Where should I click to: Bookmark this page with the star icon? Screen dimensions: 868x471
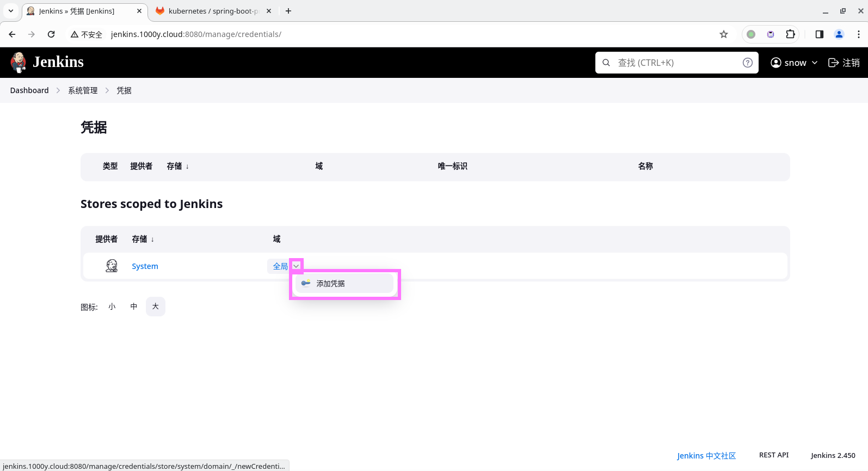[724, 34]
